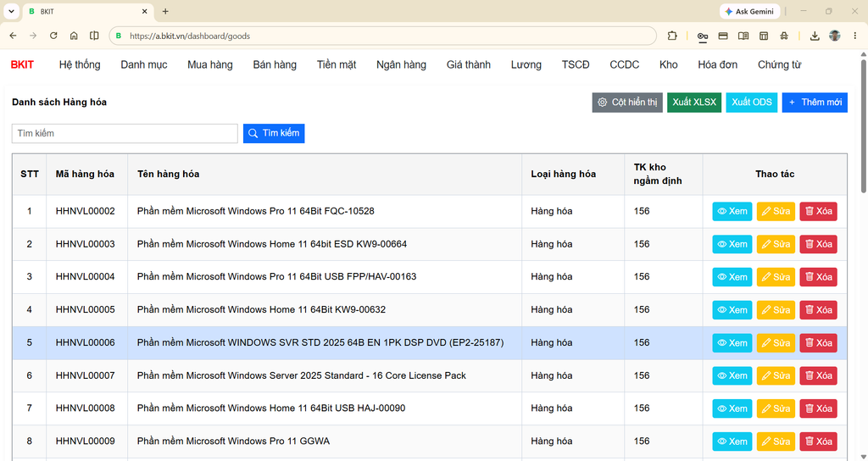The width and height of the screenshot is (868, 461).
Task: View item HHNVL00006 with Xem
Action: [x=732, y=343]
